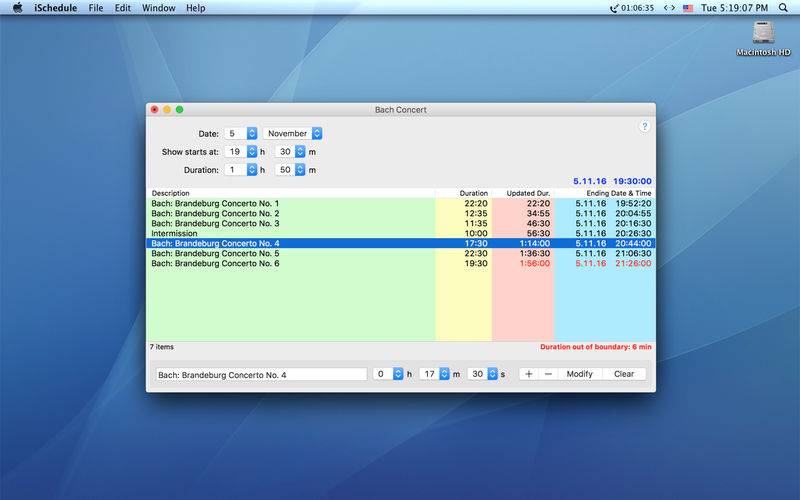Select the Intermission row

point(401,233)
